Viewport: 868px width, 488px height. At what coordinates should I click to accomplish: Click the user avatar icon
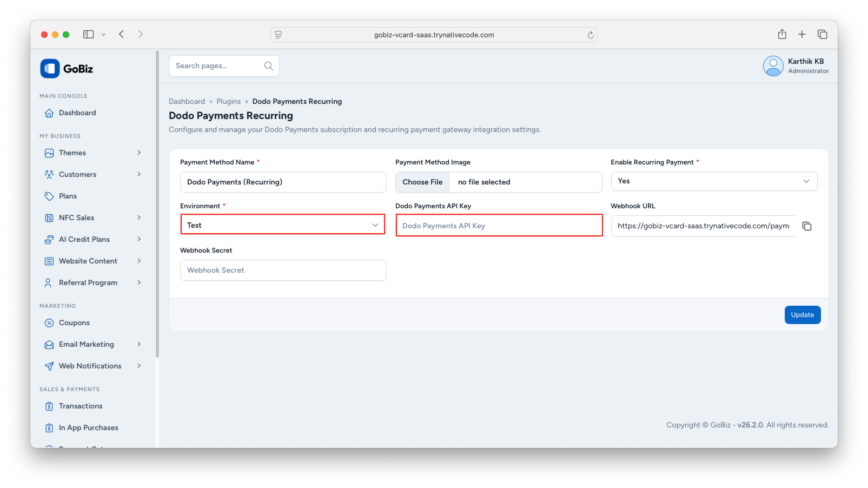click(x=773, y=66)
